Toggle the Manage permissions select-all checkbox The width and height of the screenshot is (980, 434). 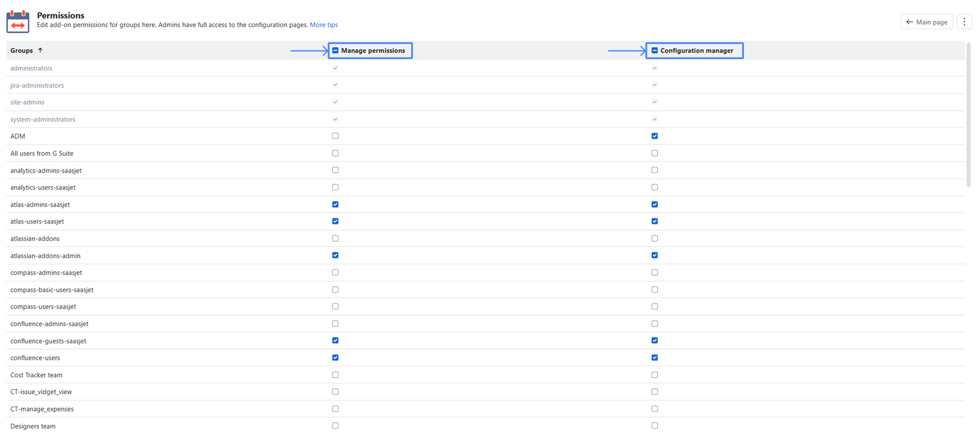336,50
